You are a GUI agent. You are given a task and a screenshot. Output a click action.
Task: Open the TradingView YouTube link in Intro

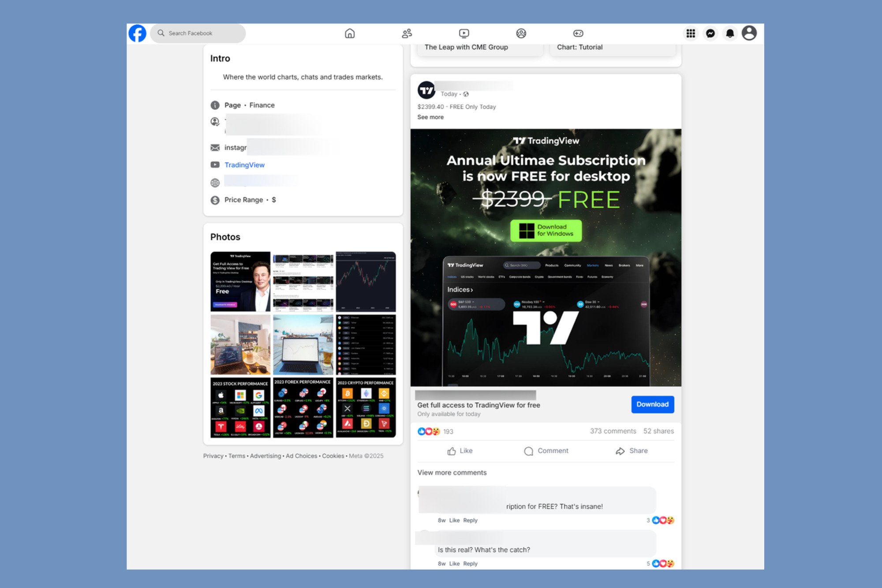point(245,165)
